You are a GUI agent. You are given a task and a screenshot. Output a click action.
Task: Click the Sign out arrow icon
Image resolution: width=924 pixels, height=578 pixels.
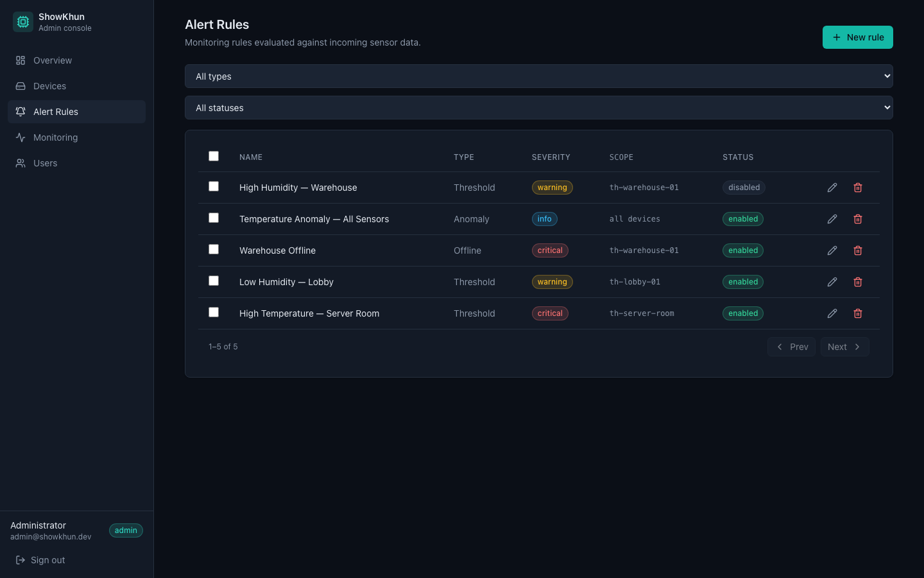tap(21, 560)
